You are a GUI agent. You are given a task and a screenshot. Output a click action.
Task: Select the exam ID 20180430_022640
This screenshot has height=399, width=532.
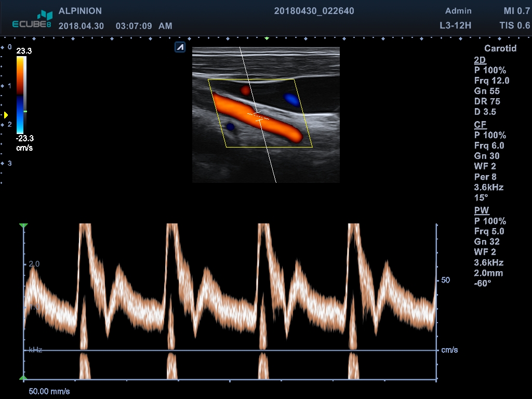coord(314,11)
